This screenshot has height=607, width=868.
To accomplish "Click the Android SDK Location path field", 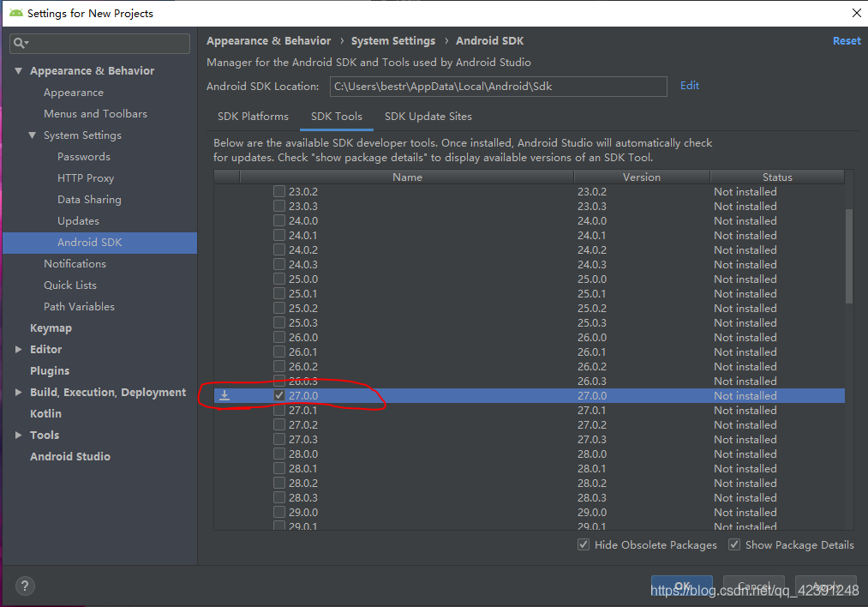I will (499, 86).
